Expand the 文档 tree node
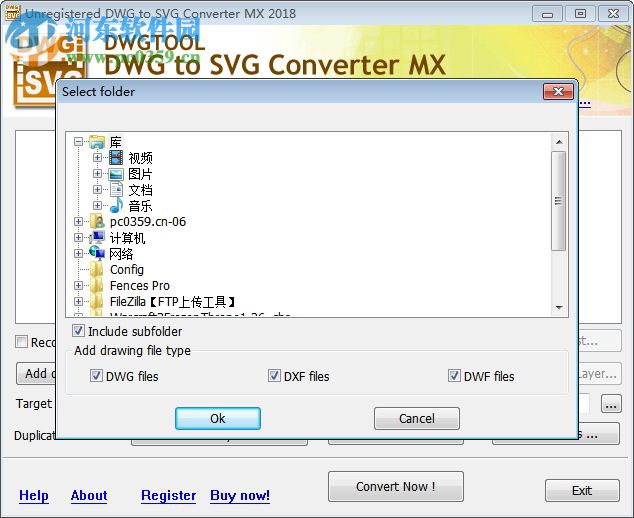 [x=97, y=190]
